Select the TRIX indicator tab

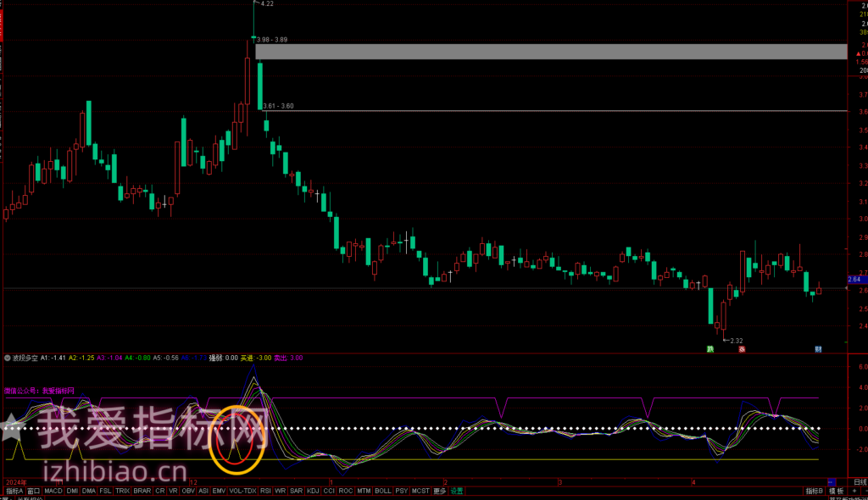click(122, 492)
